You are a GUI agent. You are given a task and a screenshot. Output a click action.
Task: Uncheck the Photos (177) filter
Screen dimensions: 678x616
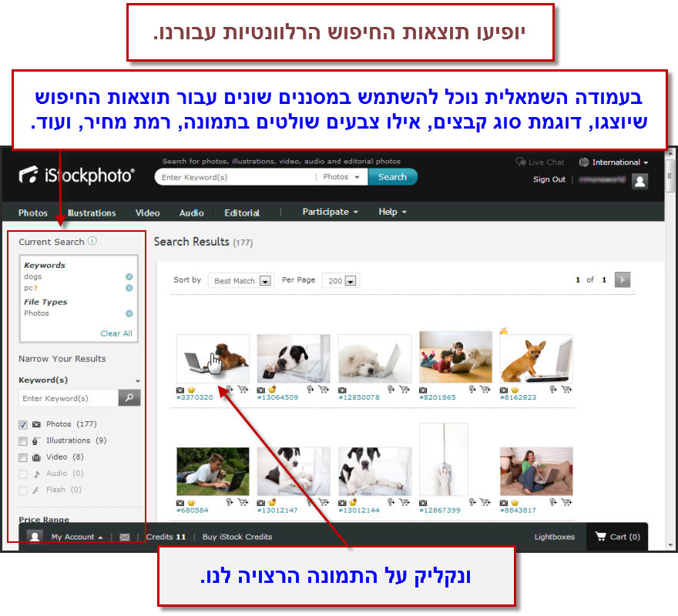pyautogui.click(x=24, y=424)
